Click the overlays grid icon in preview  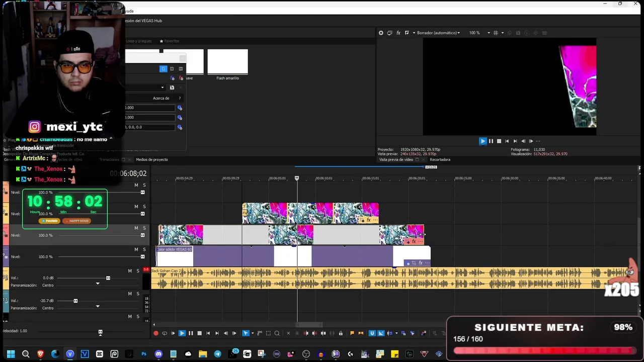tap(496, 33)
